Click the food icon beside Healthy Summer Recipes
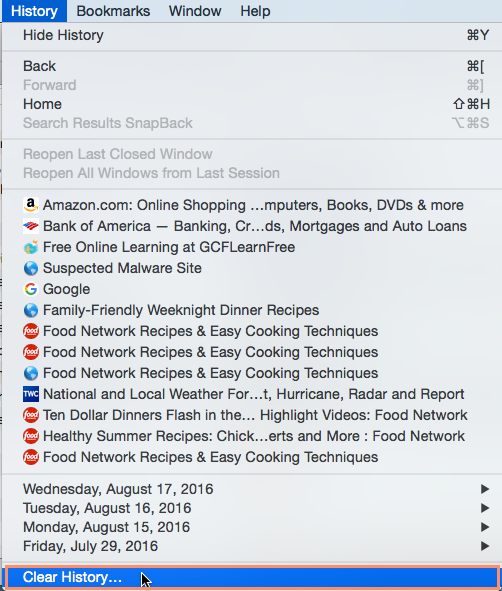The height and width of the screenshot is (591, 502). point(31,436)
